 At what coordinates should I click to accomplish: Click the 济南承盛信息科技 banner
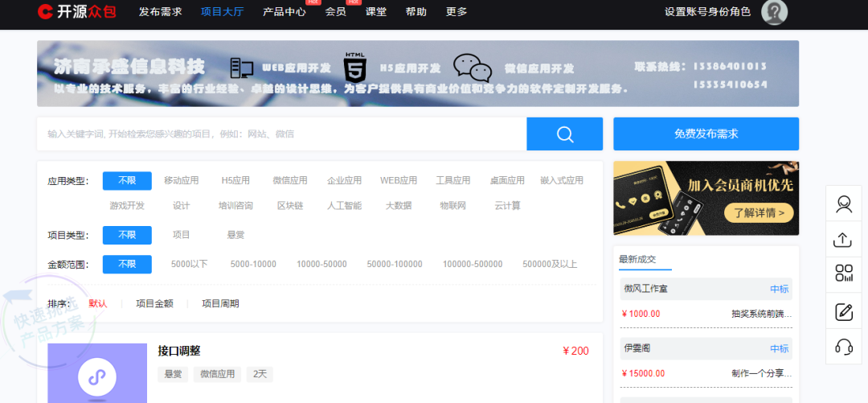coord(418,73)
